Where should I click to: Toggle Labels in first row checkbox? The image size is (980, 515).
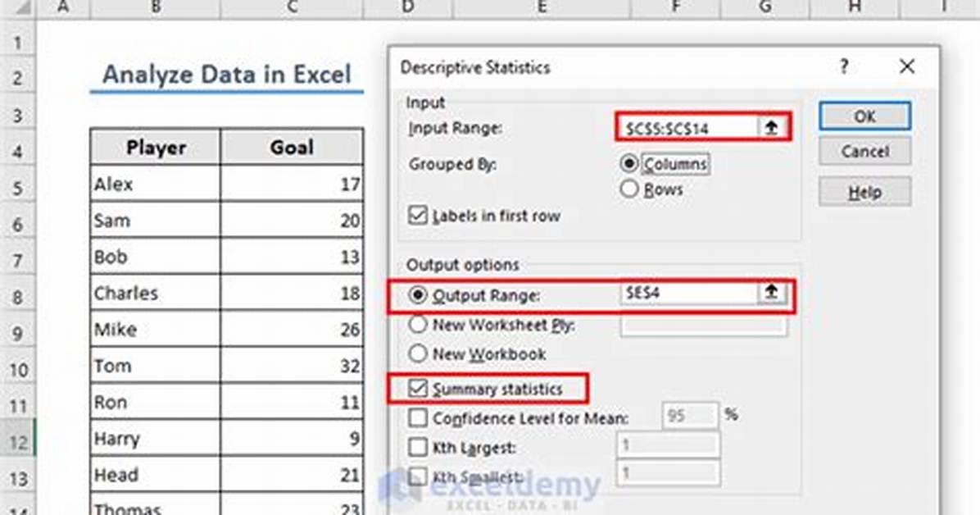click(418, 215)
